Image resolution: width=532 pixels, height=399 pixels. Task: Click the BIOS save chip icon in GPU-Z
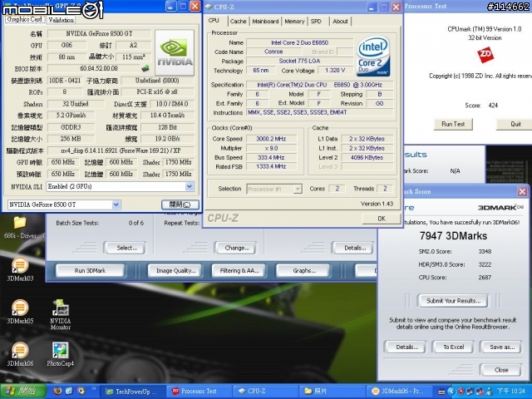tap(145, 68)
